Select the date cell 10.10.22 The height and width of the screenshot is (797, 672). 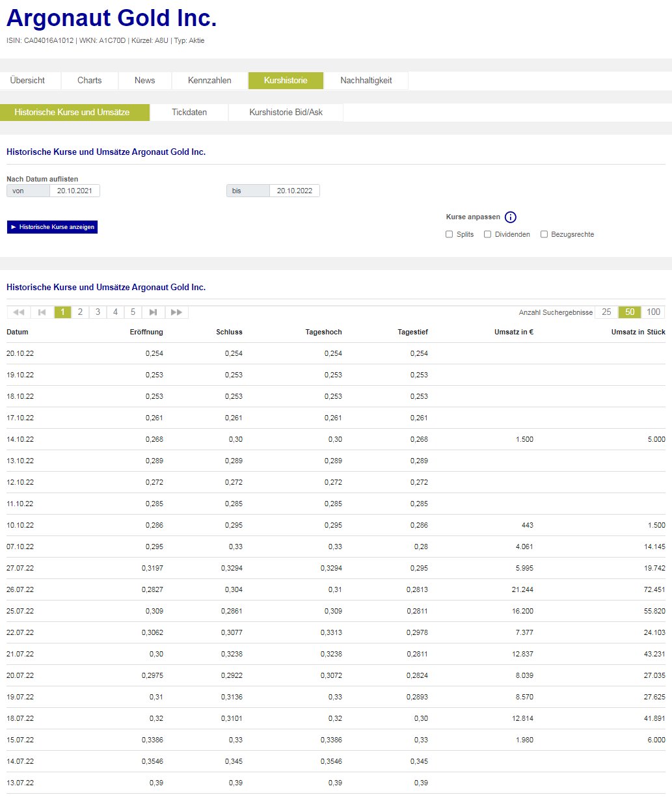click(x=20, y=525)
